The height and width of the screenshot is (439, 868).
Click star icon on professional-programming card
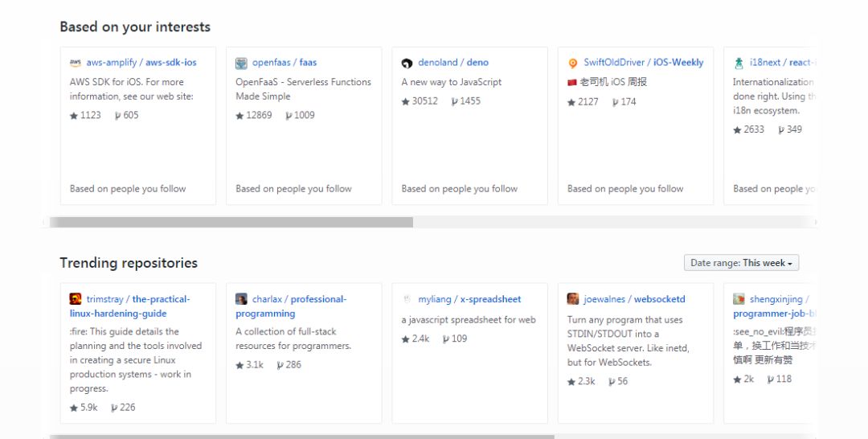240,365
